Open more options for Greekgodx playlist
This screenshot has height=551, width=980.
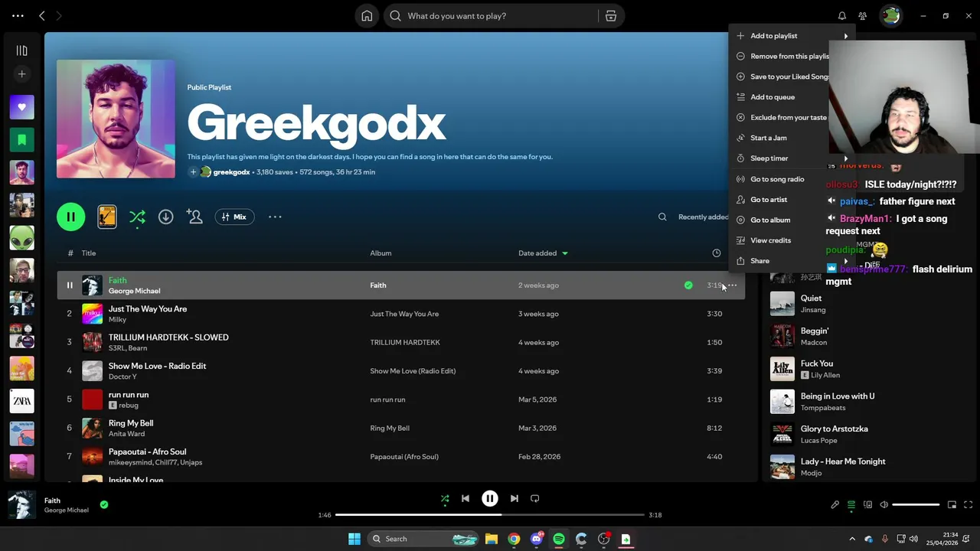tap(275, 217)
